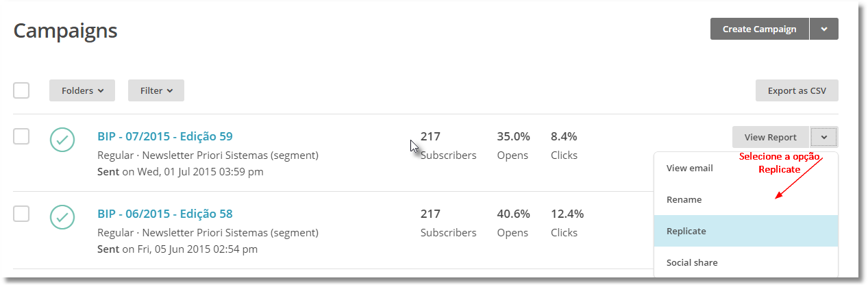Viewport: 868px width, 287px height.
Task: Choose View email in the menu
Action: tap(746, 168)
